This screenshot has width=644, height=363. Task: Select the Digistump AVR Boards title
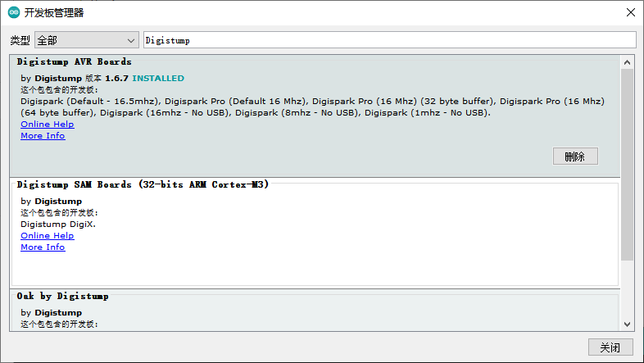point(74,61)
